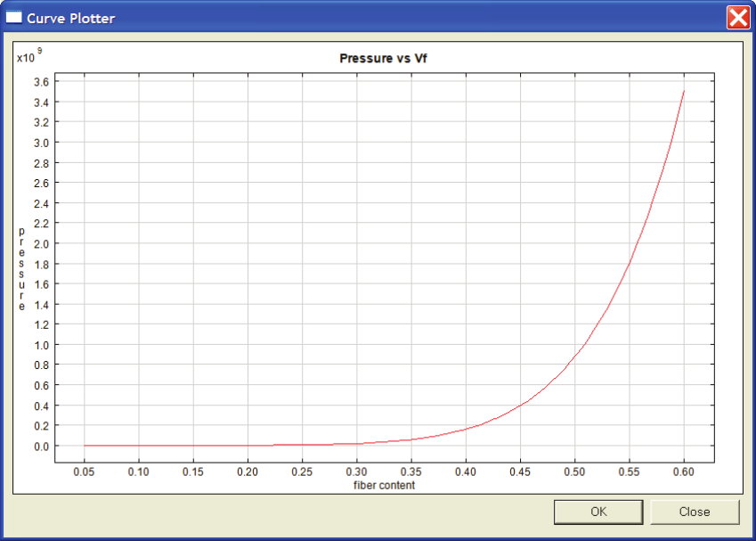The image size is (756, 541).
Task: Click the x-axis tick label 0.35
Action: 411,472
